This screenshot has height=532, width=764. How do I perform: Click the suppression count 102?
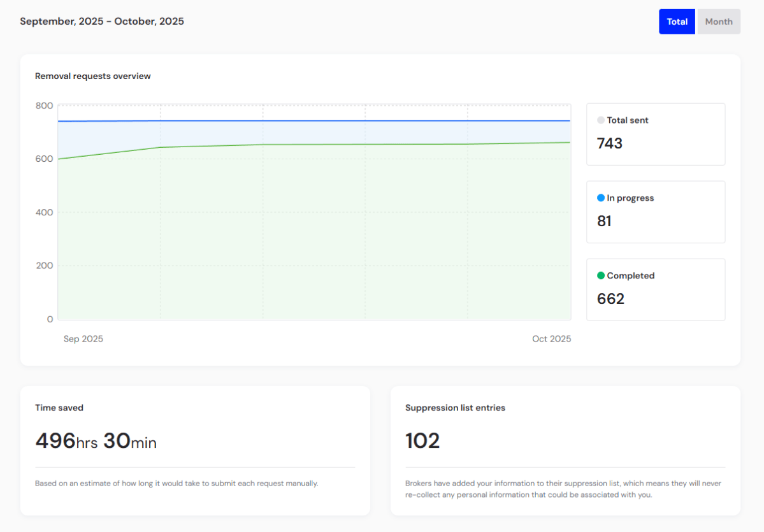(422, 441)
